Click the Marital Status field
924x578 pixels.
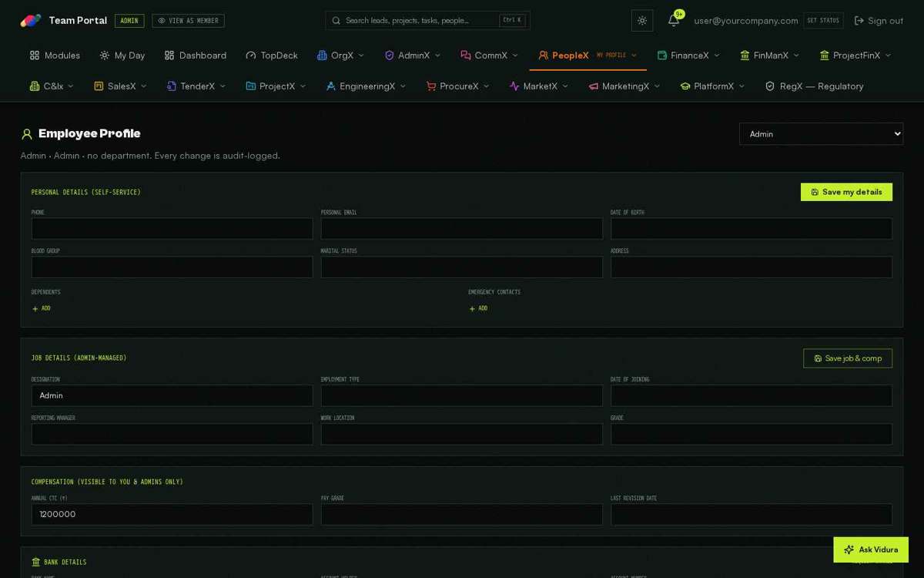pos(462,267)
